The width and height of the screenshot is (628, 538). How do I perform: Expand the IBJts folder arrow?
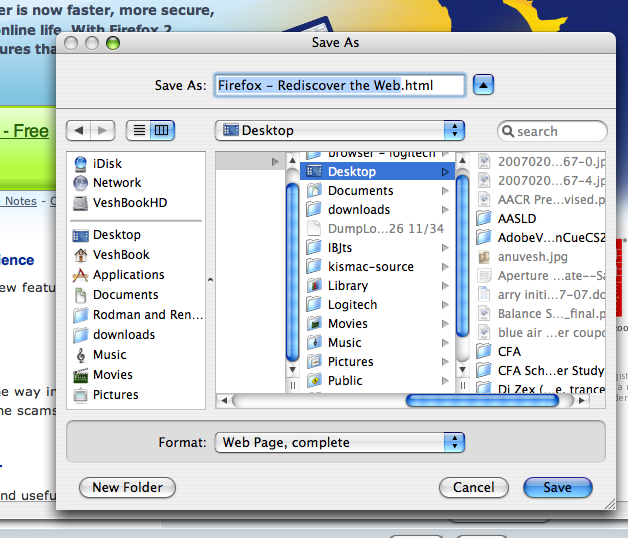coord(445,248)
